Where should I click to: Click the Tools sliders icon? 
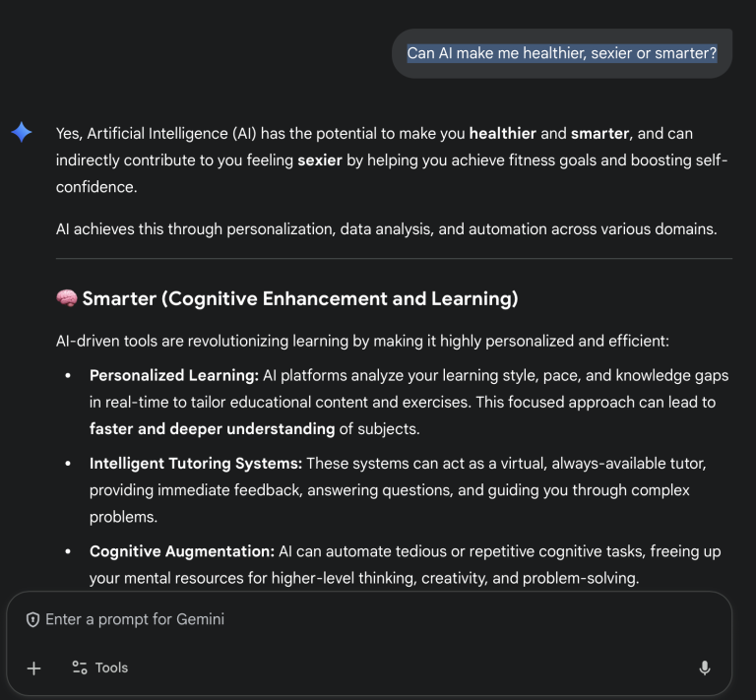80,668
